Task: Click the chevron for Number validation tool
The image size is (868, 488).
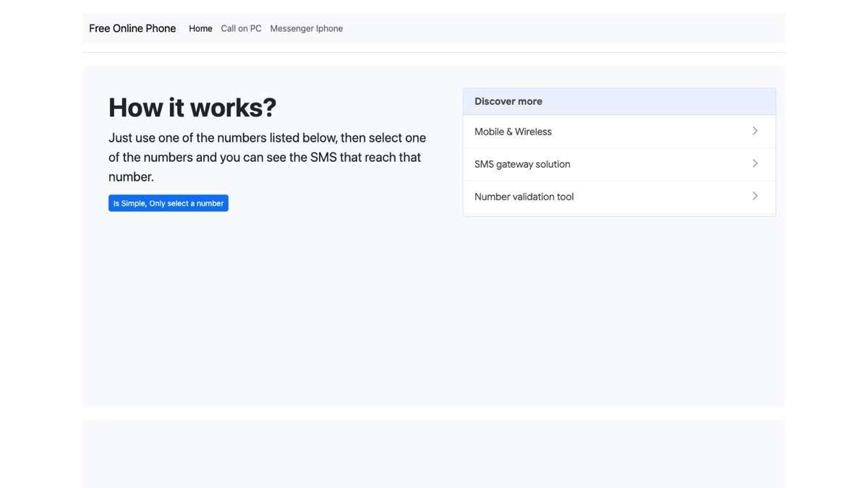Action: [754, 196]
